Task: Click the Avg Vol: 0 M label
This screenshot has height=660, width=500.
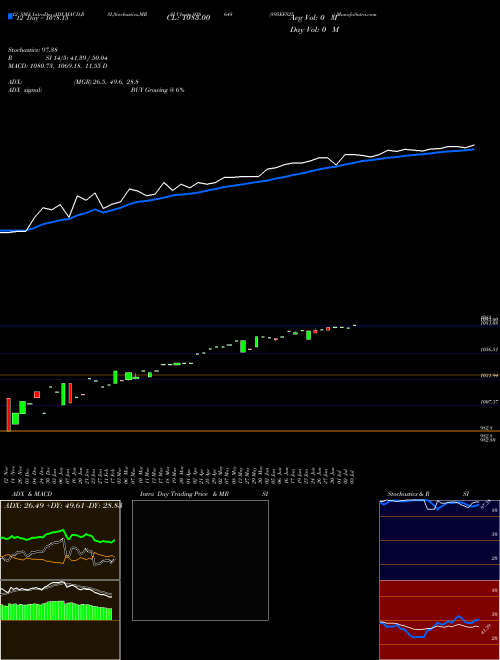Action: pos(314,18)
